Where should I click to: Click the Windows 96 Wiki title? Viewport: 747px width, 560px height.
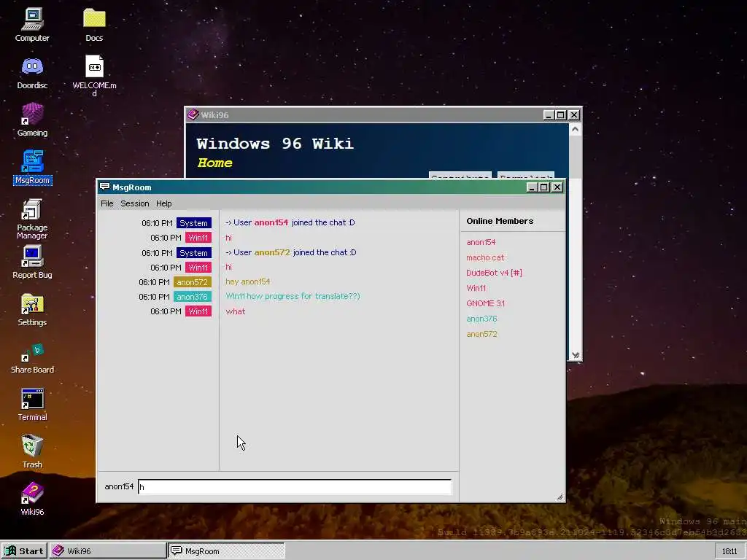pos(275,144)
